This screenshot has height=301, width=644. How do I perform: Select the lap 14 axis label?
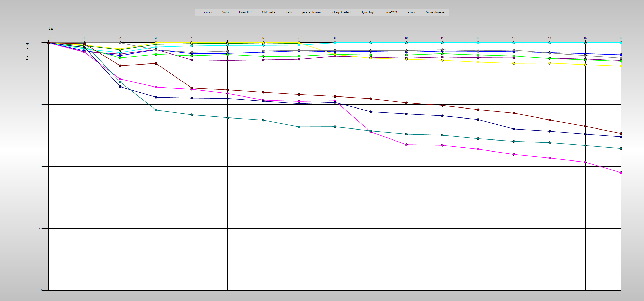[x=550, y=38]
